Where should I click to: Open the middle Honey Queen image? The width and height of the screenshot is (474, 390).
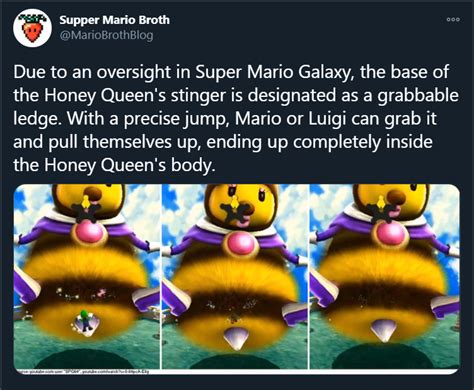235,277
